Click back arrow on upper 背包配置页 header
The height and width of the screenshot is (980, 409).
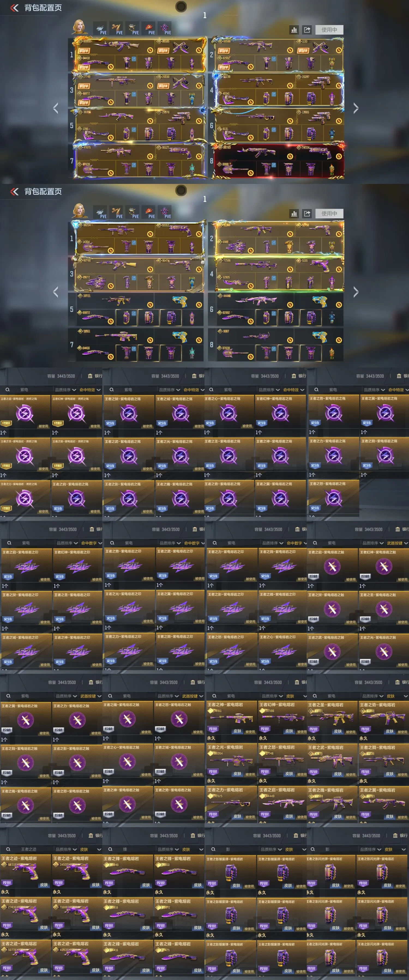tap(14, 8)
